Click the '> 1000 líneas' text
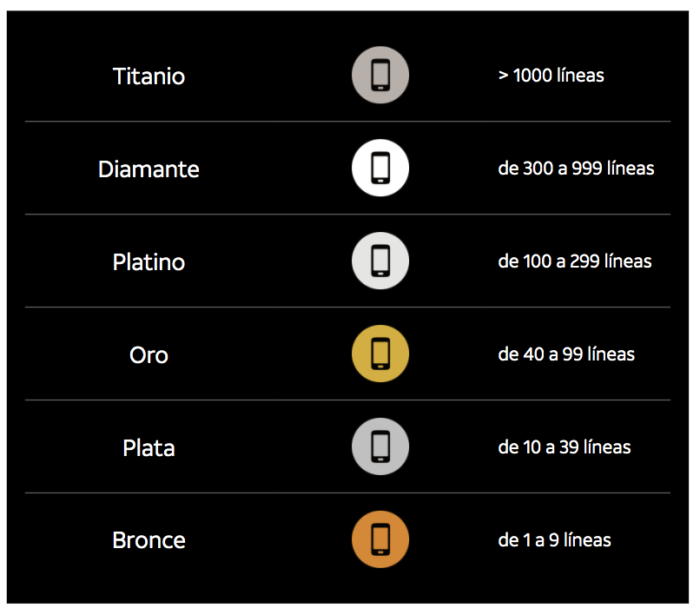700x615 pixels. (x=551, y=76)
